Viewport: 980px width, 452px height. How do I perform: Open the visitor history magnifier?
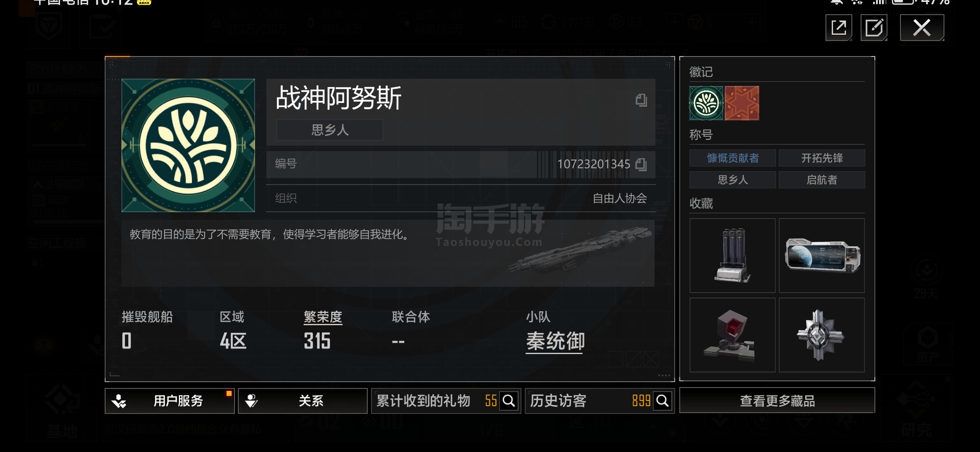[x=663, y=401]
